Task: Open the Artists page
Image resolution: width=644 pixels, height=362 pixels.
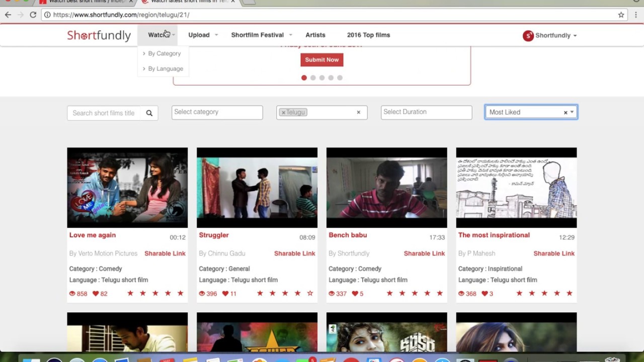Action: click(315, 35)
